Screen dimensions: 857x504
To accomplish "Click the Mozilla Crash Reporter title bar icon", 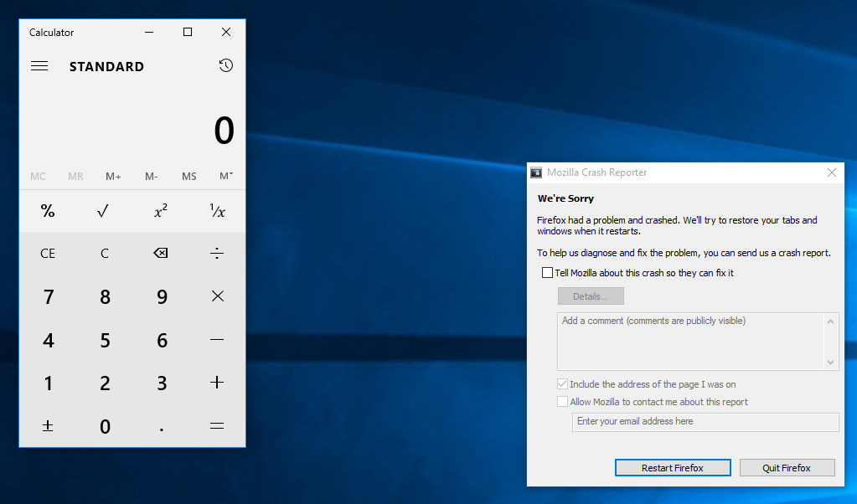I will [x=536, y=172].
